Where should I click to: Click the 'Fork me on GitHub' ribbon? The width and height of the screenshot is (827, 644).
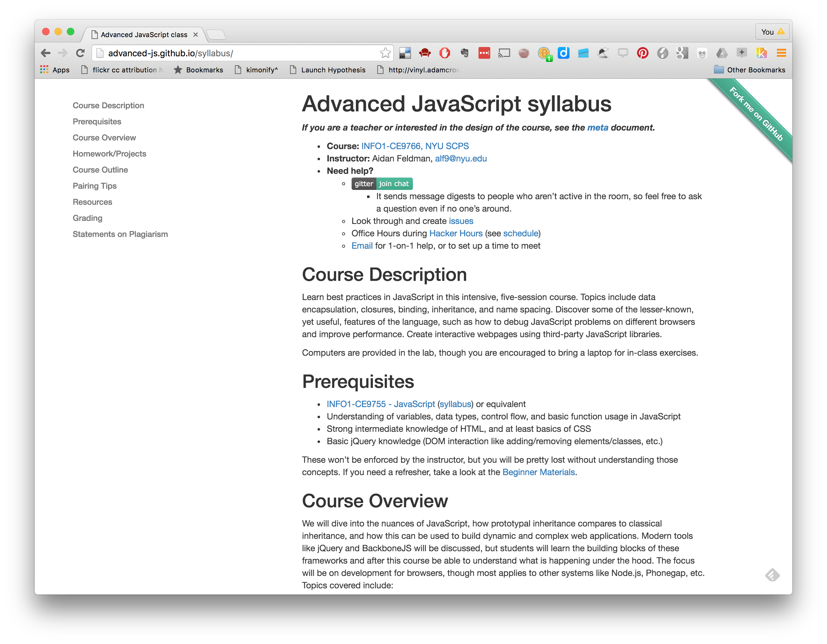(x=756, y=114)
